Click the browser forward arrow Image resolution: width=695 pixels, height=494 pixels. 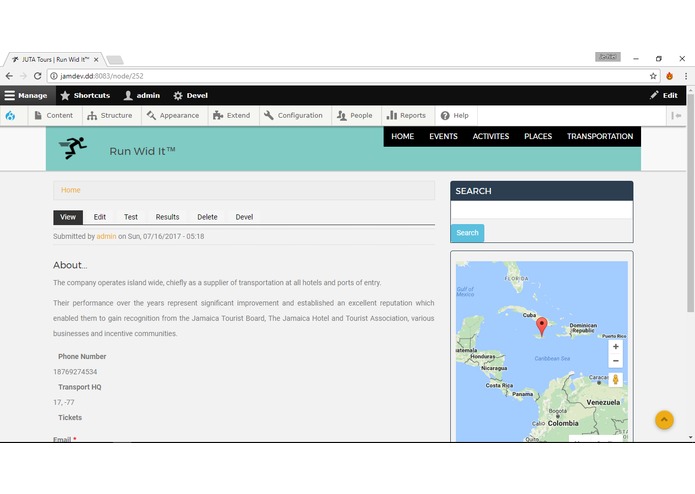23,76
